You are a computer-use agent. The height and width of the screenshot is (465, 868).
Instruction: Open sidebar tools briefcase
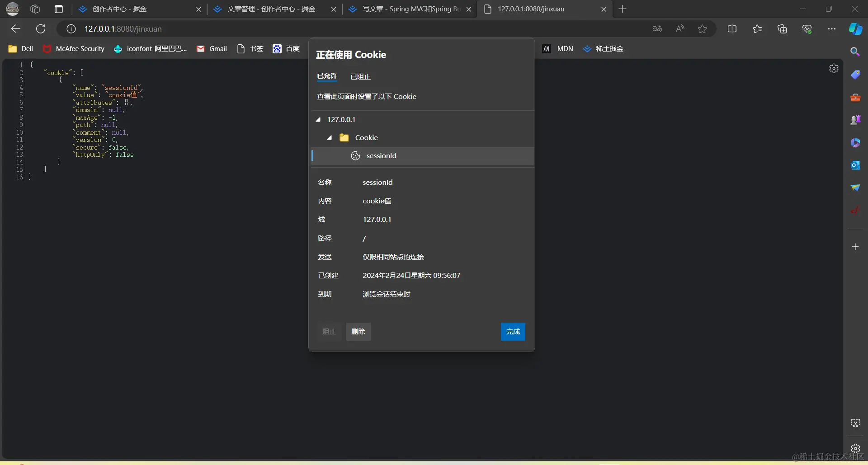(x=855, y=97)
